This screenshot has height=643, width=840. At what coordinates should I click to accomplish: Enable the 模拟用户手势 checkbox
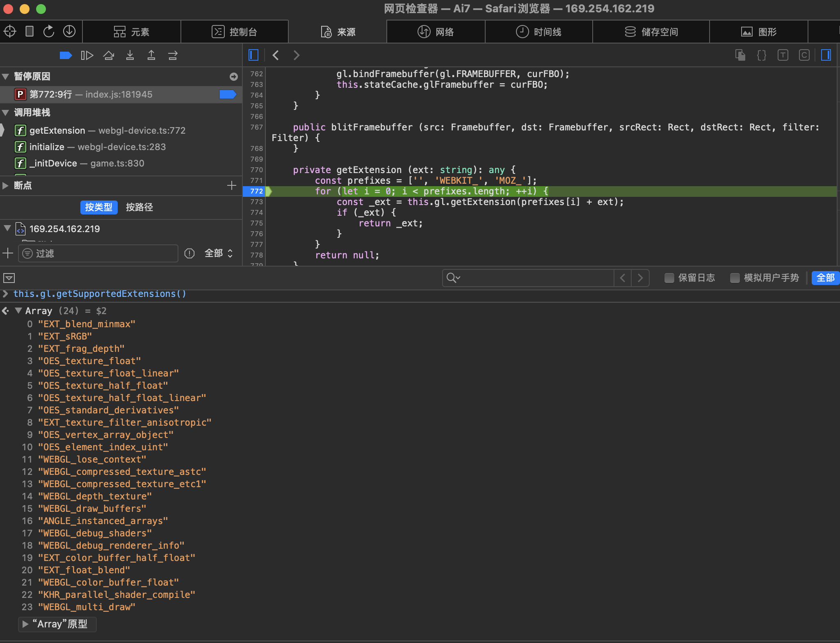click(735, 278)
